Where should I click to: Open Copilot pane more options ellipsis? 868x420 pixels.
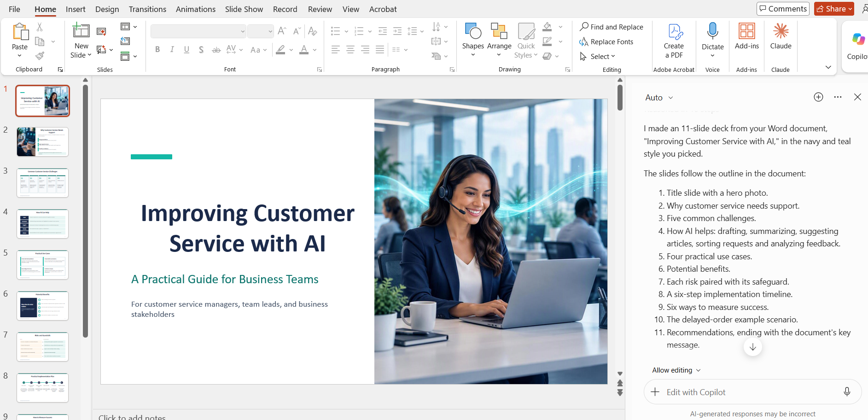[838, 97]
